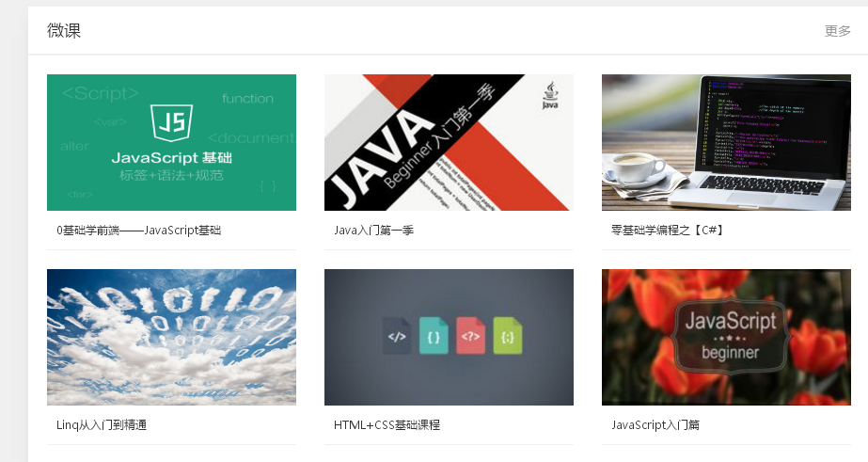The width and height of the screenshot is (868, 462).
Task: Click the JavaScript beginner badge on tulips
Action: click(730, 336)
